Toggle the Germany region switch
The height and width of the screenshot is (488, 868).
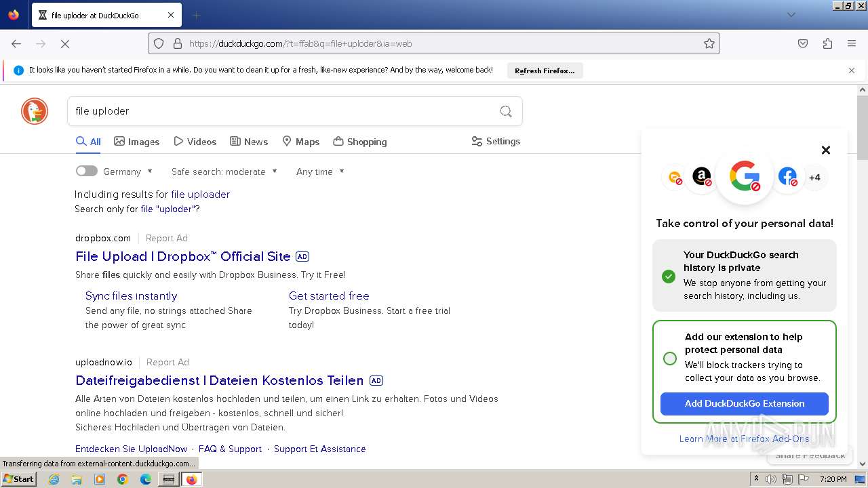coord(87,171)
